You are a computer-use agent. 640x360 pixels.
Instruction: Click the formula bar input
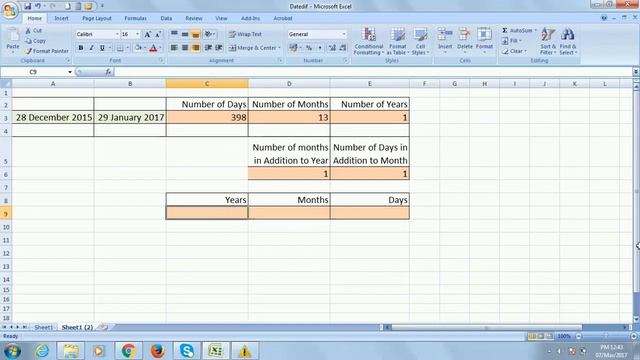[x=373, y=72]
